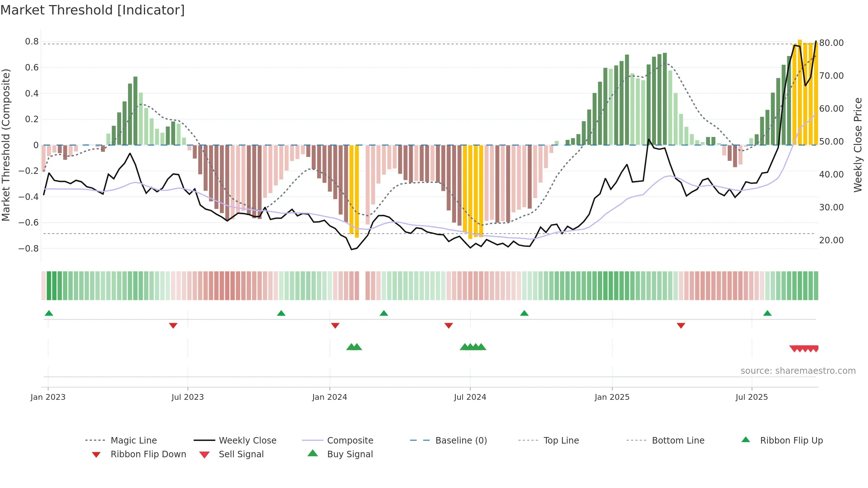Click the Jul 2025 x-axis label
This screenshot has height=488, width=868.
pyautogui.click(x=752, y=397)
